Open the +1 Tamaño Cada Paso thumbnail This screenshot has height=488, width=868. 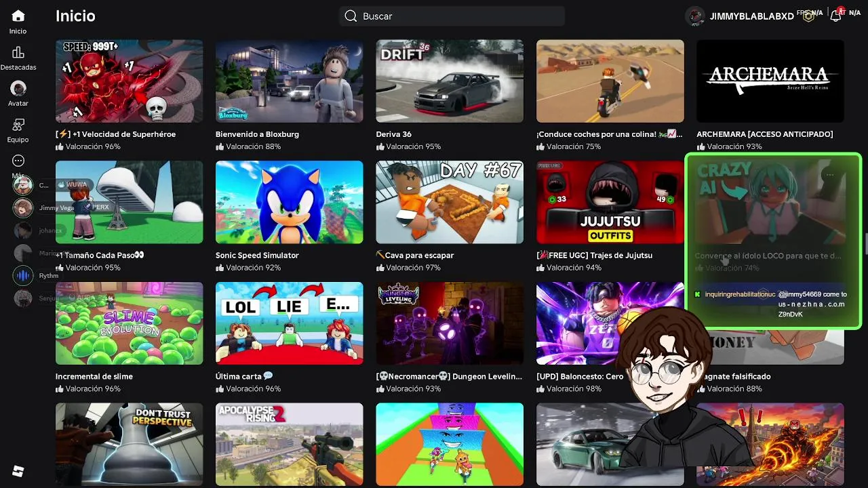pos(129,202)
